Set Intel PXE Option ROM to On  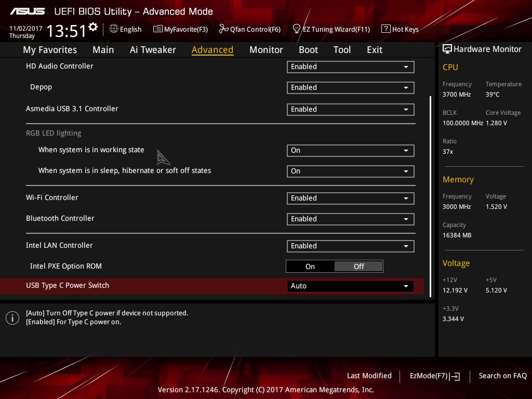[x=310, y=267]
